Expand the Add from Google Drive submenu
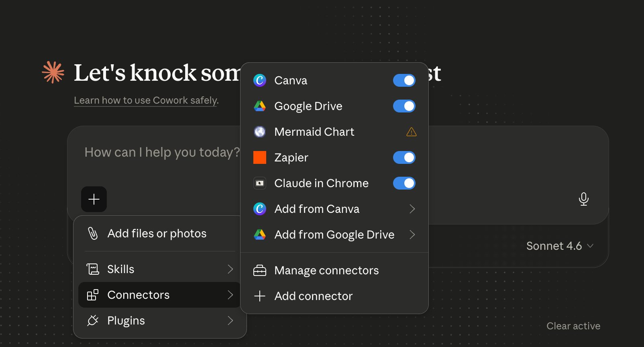 (x=334, y=235)
